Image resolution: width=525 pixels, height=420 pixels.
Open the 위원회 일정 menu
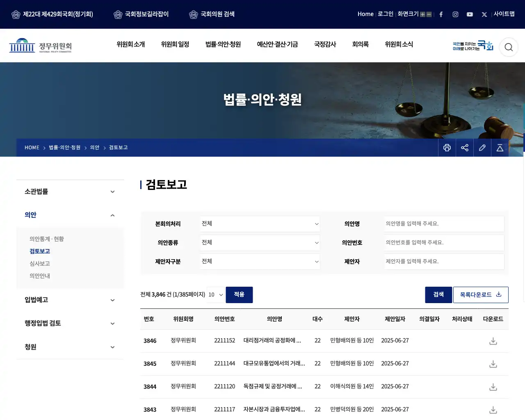(175, 44)
